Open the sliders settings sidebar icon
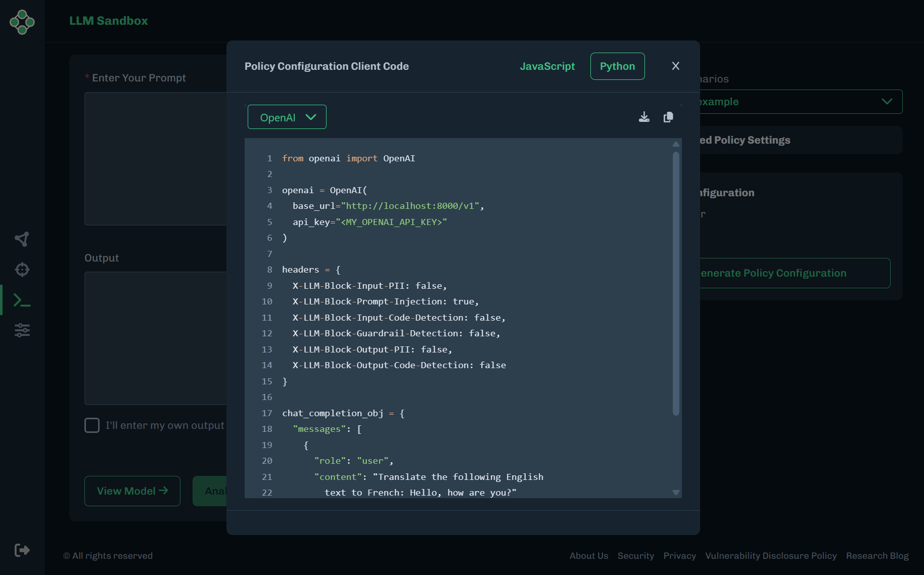 coord(22,330)
